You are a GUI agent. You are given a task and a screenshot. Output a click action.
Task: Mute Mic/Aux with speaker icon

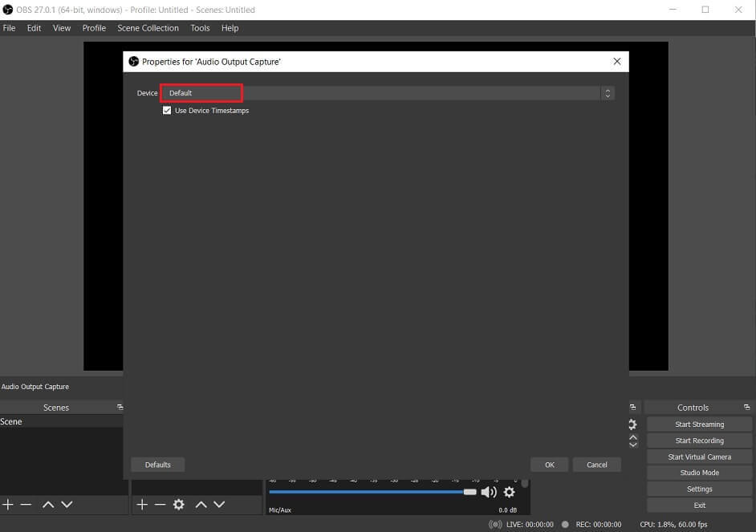(x=489, y=492)
